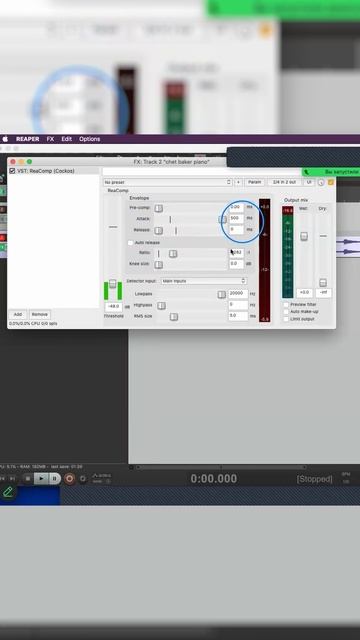Adjust the Pre-comp slider handle
Viewport: 360px width, 640px height.
pyautogui.click(x=158, y=208)
